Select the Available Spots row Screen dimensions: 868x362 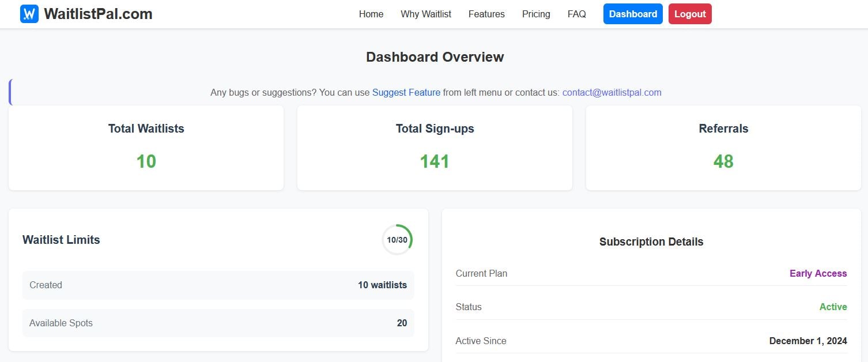click(218, 323)
